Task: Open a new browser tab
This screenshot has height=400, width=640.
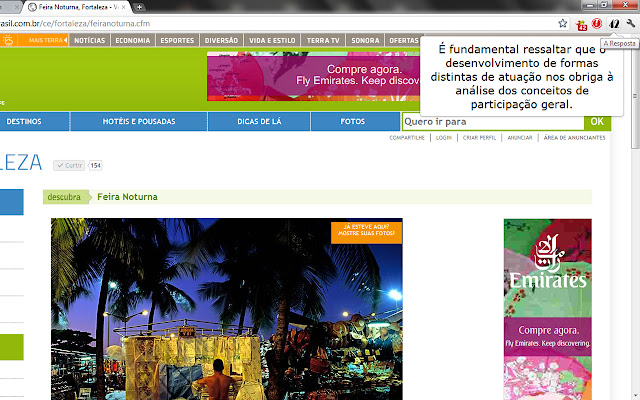Action: point(140,7)
